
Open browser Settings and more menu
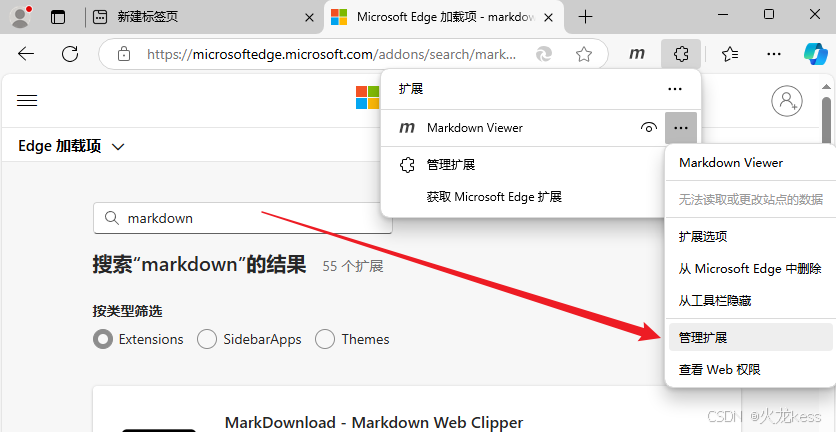774,54
